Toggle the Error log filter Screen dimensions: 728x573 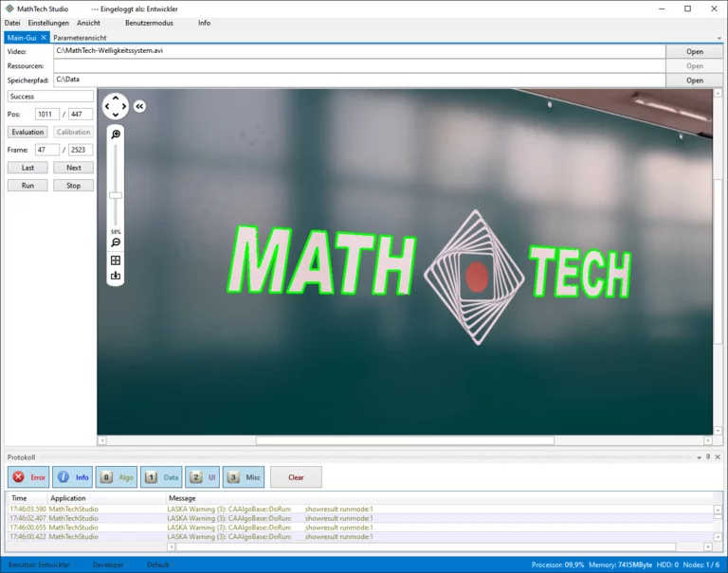(x=28, y=477)
